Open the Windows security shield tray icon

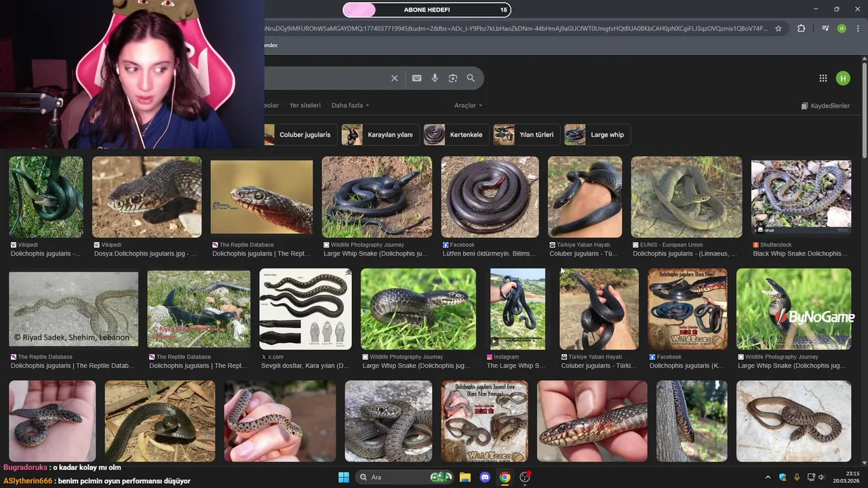783,477
